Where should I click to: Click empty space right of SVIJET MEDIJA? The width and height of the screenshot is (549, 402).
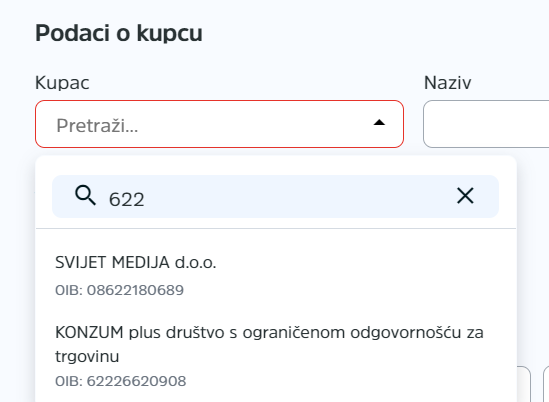(350, 263)
